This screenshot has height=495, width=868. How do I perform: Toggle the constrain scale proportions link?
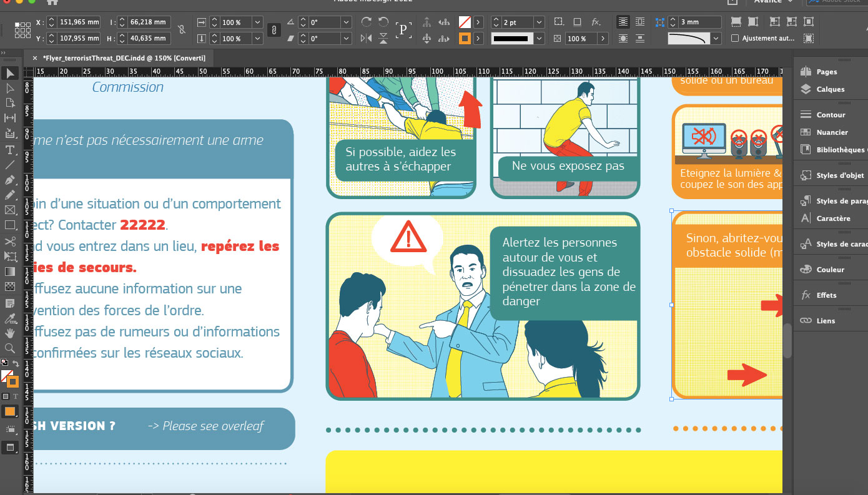pyautogui.click(x=274, y=29)
